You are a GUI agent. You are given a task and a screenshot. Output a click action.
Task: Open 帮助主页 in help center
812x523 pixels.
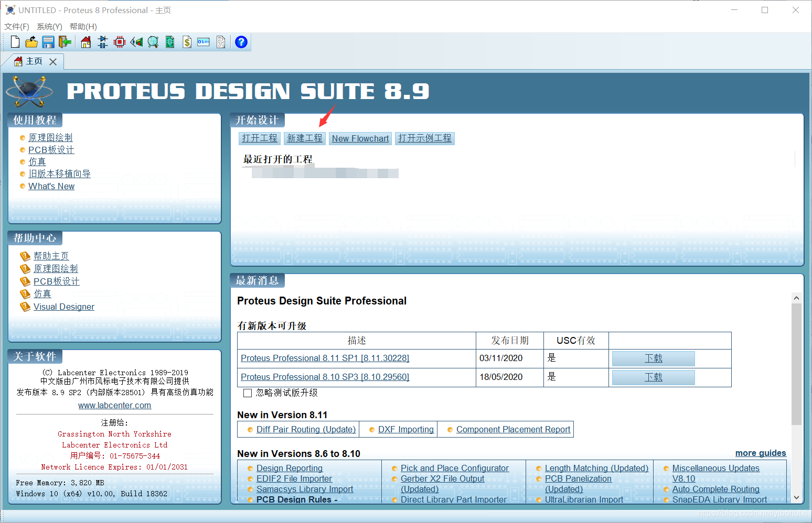coord(51,256)
